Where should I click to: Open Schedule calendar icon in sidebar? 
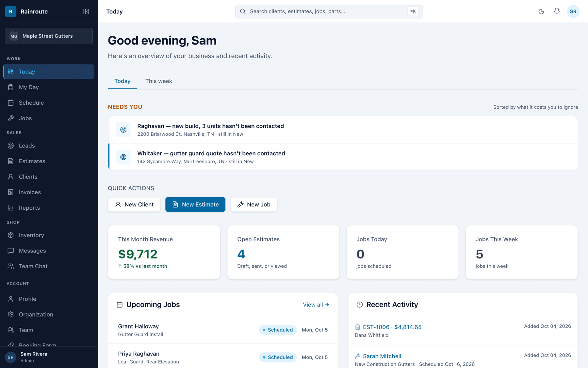pos(11,103)
